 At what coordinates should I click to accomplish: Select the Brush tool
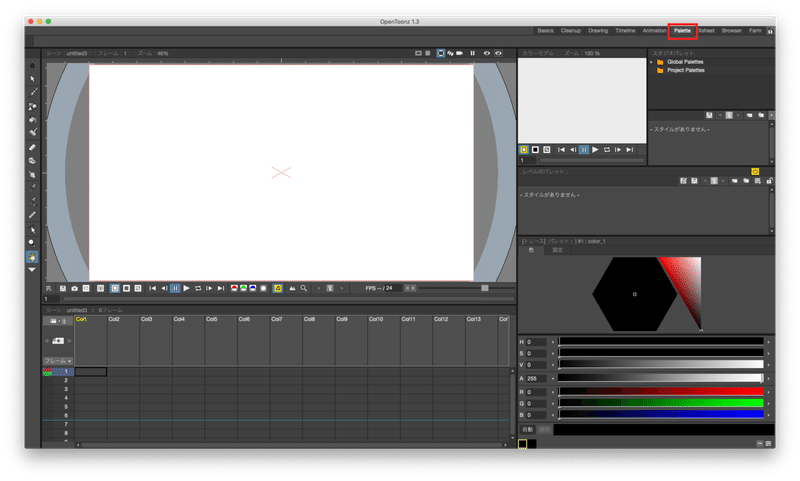[32, 92]
